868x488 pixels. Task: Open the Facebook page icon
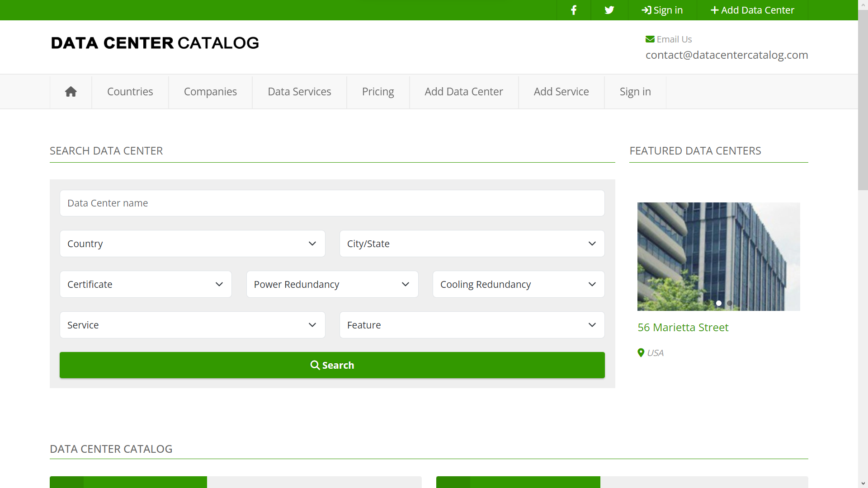point(573,10)
